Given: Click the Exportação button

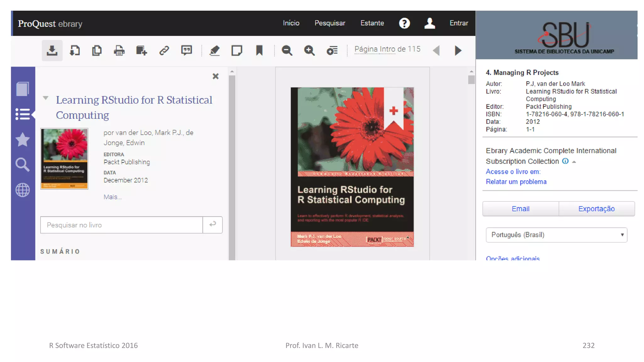Looking at the screenshot, I should (x=596, y=209).
